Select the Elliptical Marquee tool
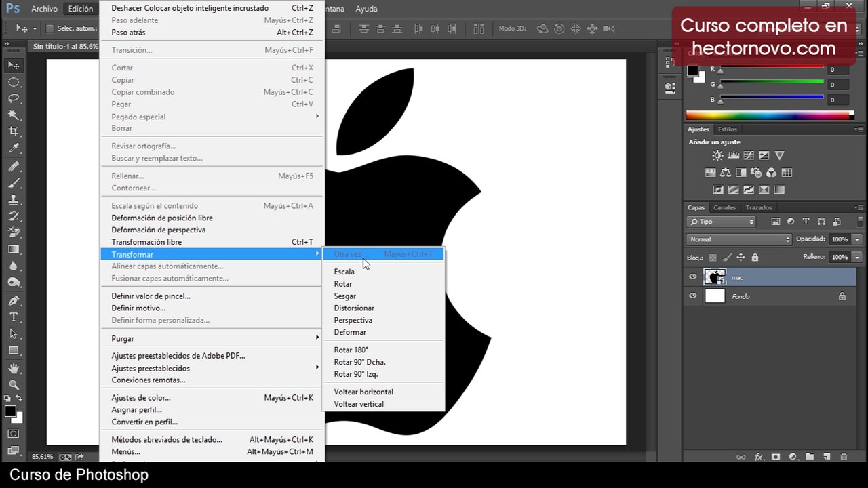Viewport: 868px width, 488px height. [x=14, y=82]
